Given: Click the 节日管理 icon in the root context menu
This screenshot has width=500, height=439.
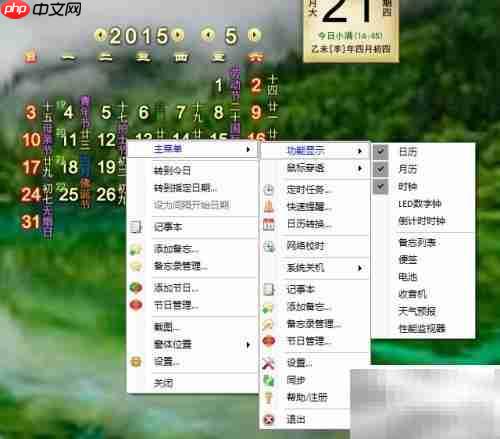Looking at the screenshot, I should tap(136, 305).
